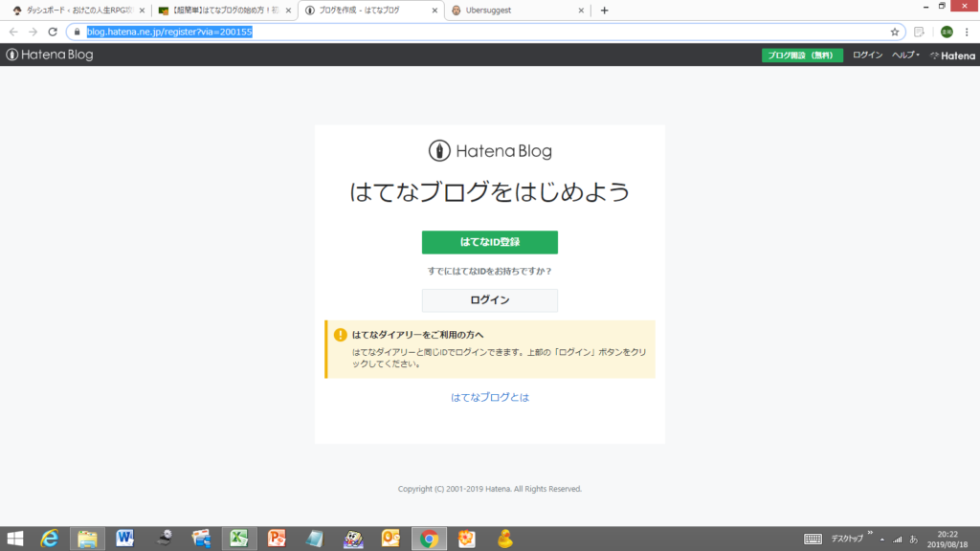Open the taskbar clock showing 20:22
Image resolution: width=980 pixels, height=551 pixels.
pyautogui.click(x=947, y=540)
